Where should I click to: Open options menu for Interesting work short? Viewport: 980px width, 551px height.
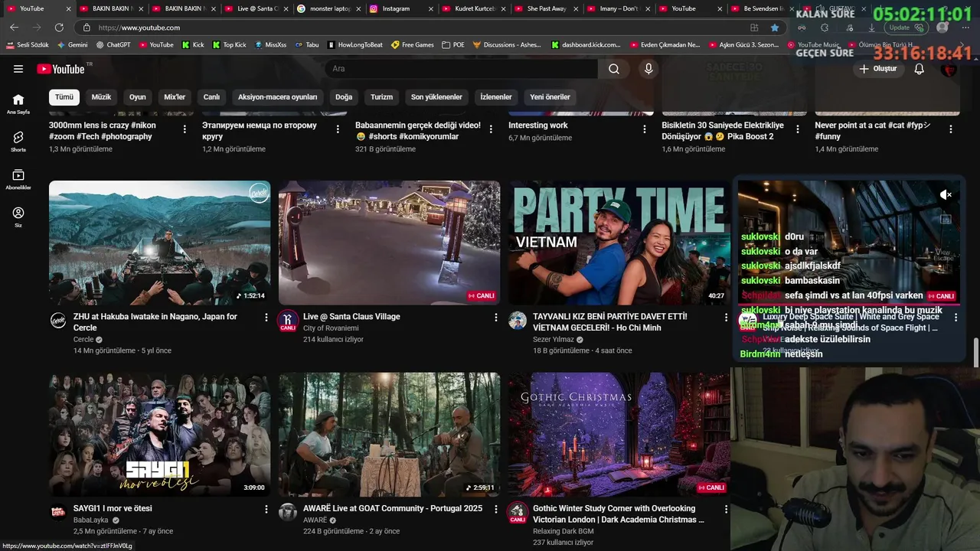(644, 129)
